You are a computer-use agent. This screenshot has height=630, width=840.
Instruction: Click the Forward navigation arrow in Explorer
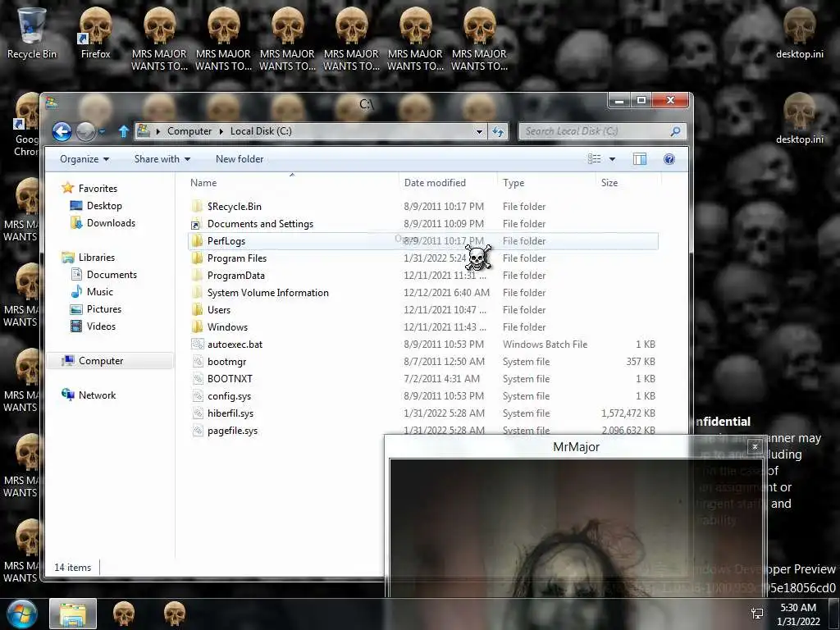pos(85,131)
